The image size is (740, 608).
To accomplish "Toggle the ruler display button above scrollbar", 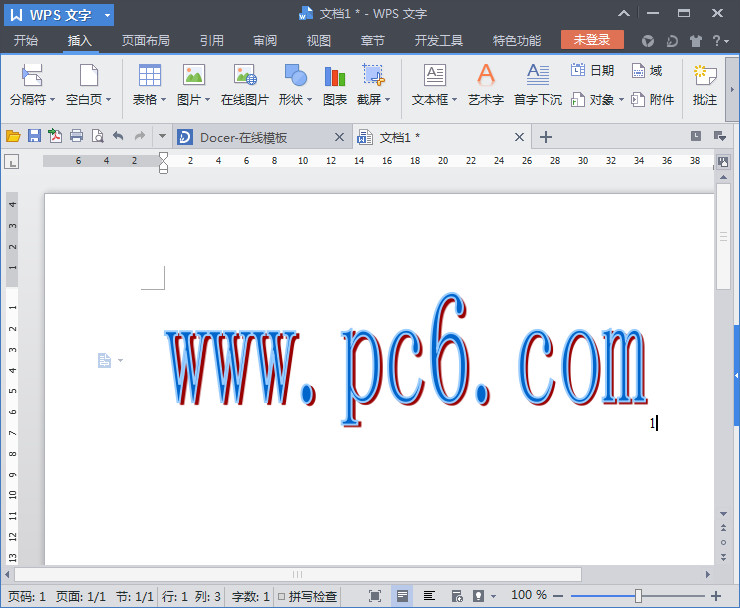I will [723, 161].
